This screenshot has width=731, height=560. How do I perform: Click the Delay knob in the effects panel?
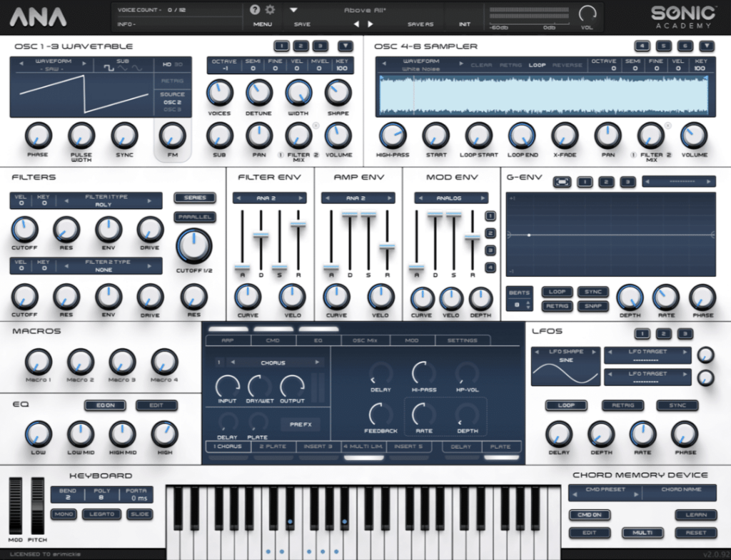tap(380, 375)
